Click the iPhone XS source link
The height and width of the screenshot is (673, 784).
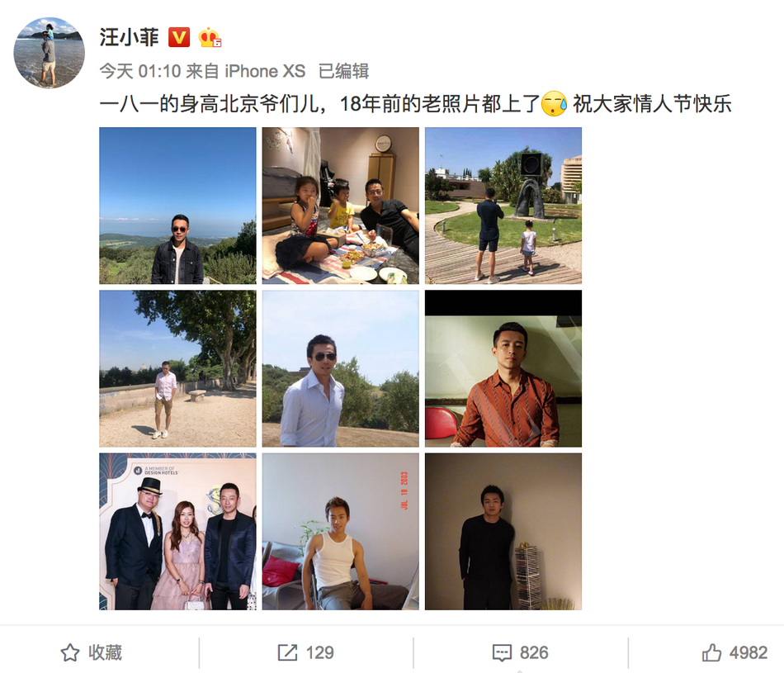tap(265, 71)
